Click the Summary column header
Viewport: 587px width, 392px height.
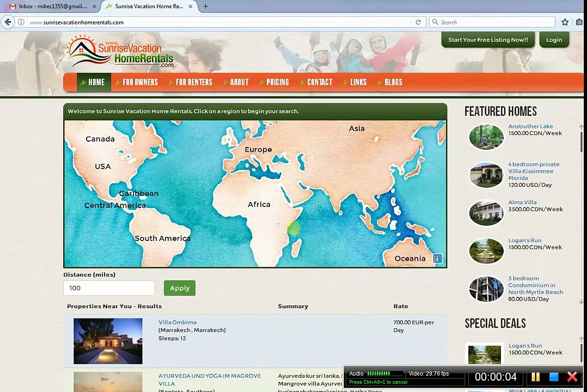293,307
